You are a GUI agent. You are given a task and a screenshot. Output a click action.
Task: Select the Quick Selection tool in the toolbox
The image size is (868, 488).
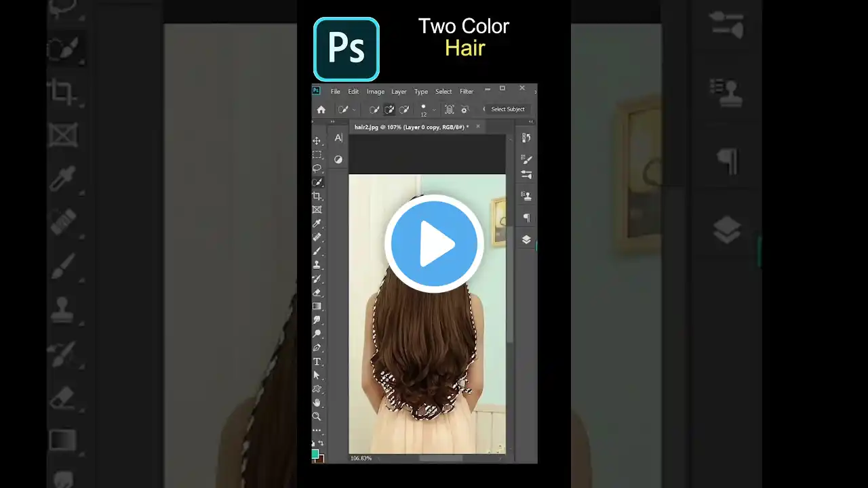point(317,182)
